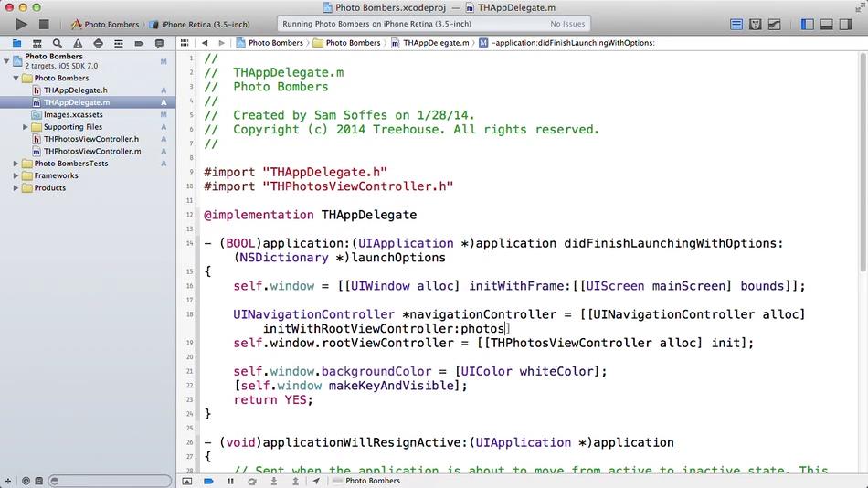Image resolution: width=868 pixels, height=488 pixels.
Task: Click 'makeKeyAndVisible' in the code
Action: pos(392,386)
